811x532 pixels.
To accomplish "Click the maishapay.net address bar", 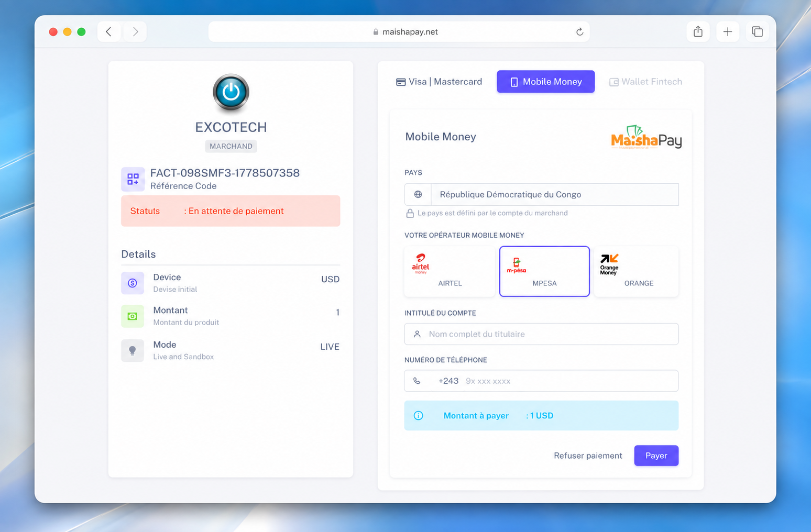I will pos(399,32).
